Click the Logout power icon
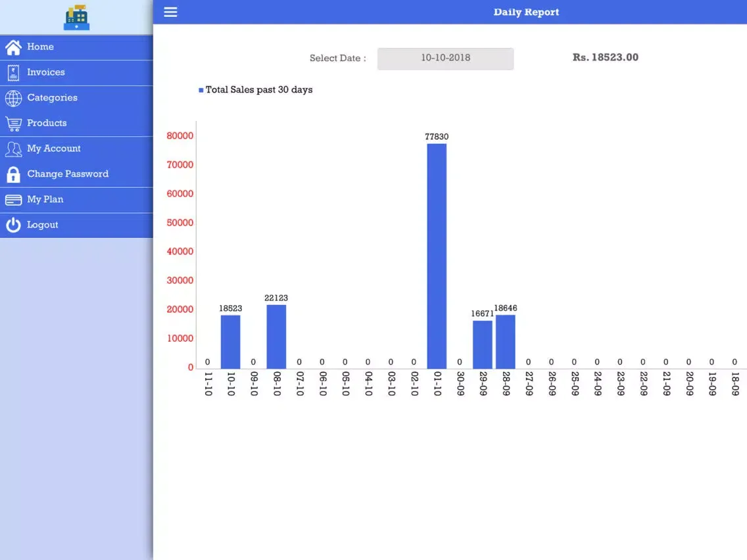The height and width of the screenshot is (560, 747). click(13, 225)
